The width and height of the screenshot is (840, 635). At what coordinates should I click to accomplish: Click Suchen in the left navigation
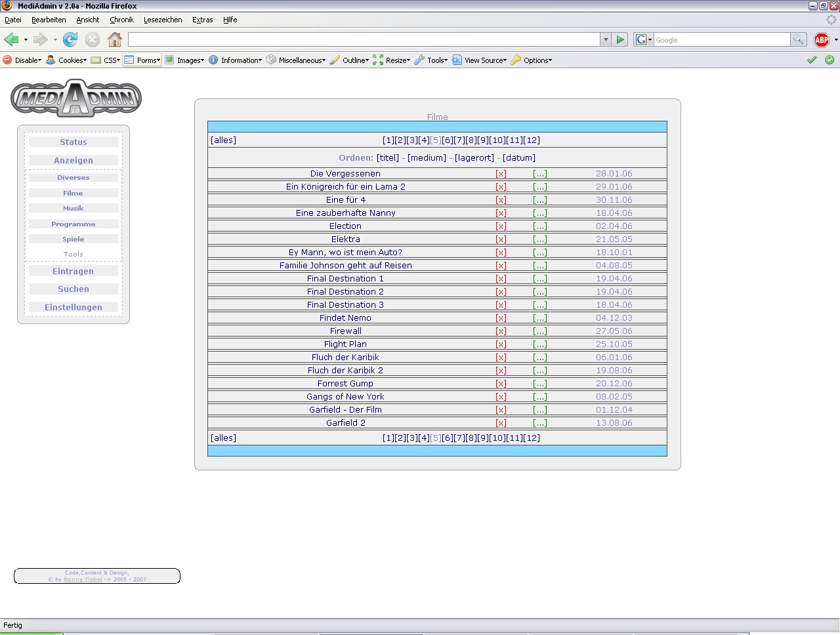(x=73, y=289)
